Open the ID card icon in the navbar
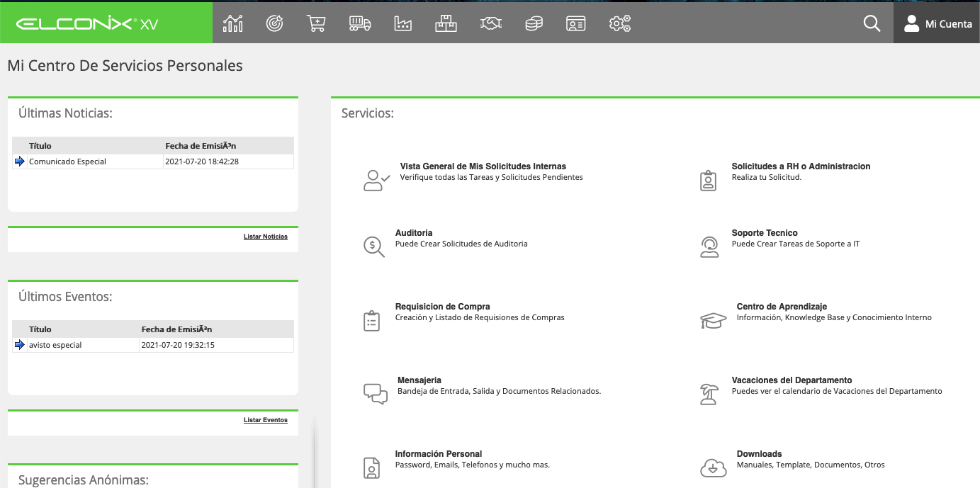 (x=576, y=23)
